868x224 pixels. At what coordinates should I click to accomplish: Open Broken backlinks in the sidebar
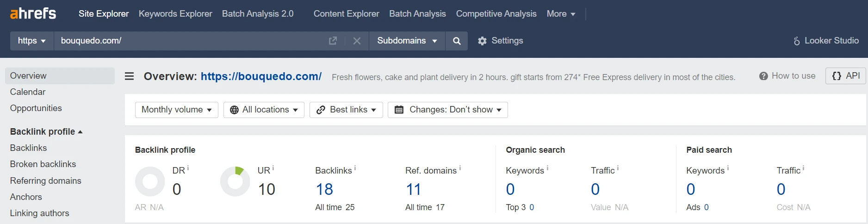[43, 164]
